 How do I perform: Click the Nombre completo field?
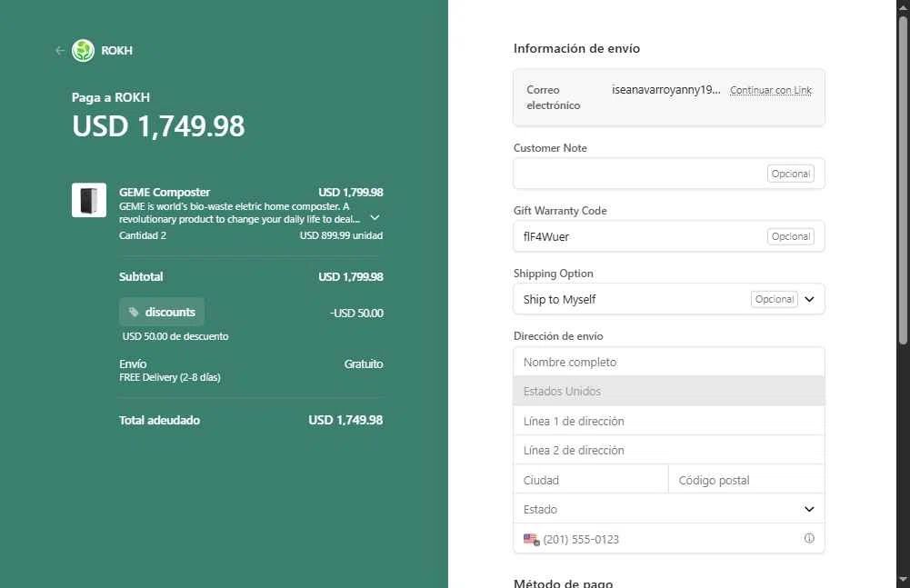(668, 363)
